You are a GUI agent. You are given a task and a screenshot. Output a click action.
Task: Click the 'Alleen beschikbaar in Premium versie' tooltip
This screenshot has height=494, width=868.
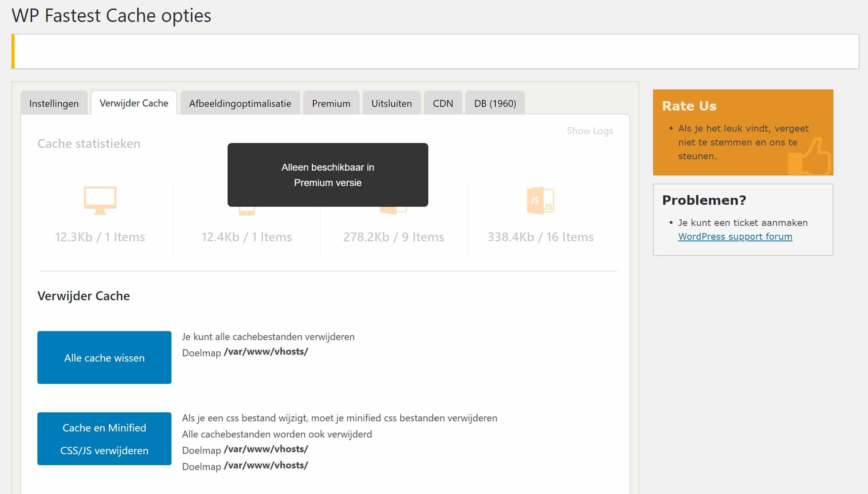tap(328, 175)
